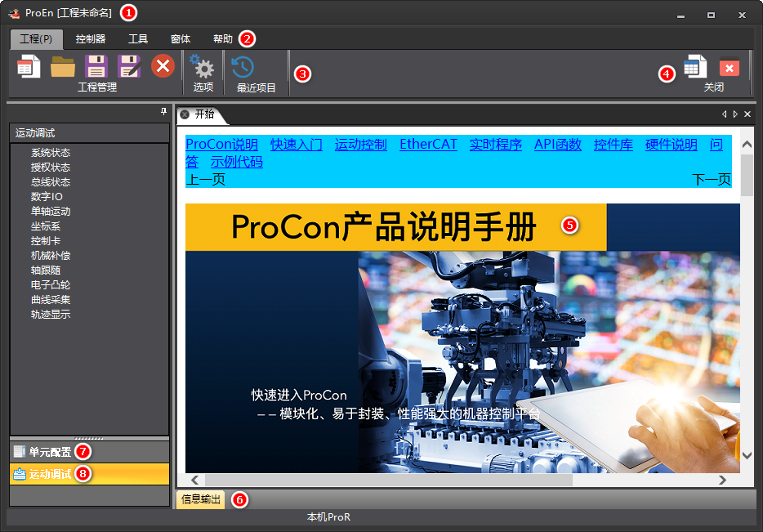763x532 pixels.
Task: Click the ProCon产品说明手册 banner heading
Action: [x=383, y=227]
